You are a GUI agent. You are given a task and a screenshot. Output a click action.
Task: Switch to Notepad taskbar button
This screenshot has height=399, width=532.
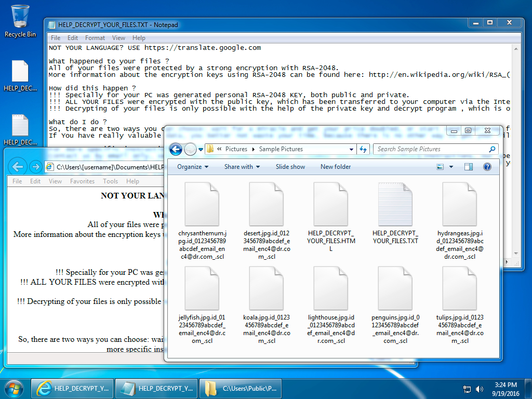(156, 389)
